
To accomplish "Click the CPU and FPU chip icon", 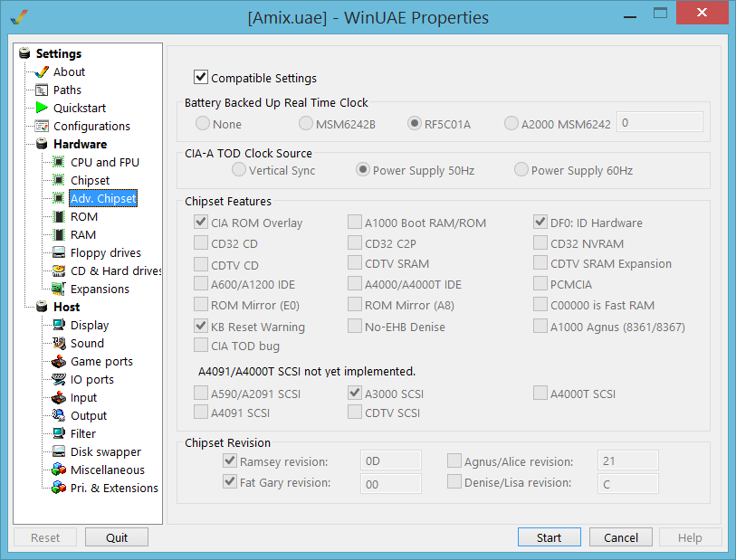I will 59,162.
